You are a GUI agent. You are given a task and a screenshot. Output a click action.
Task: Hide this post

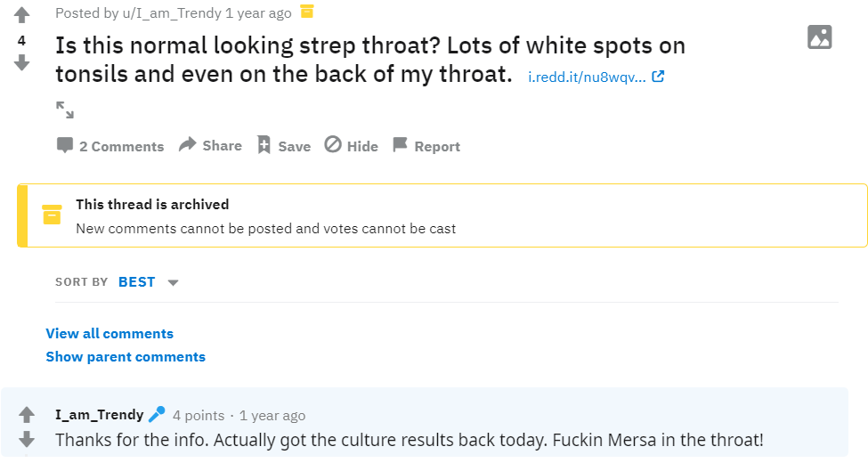pyautogui.click(x=351, y=145)
